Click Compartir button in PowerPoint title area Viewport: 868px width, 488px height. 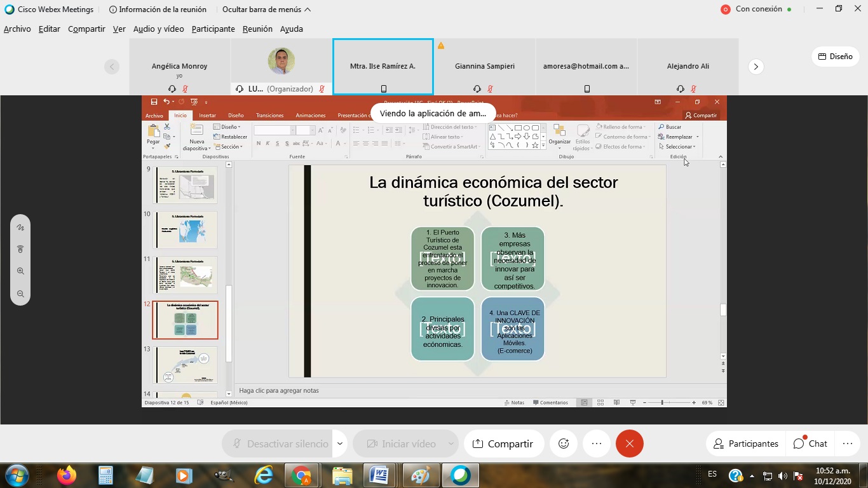(x=701, y=116)
